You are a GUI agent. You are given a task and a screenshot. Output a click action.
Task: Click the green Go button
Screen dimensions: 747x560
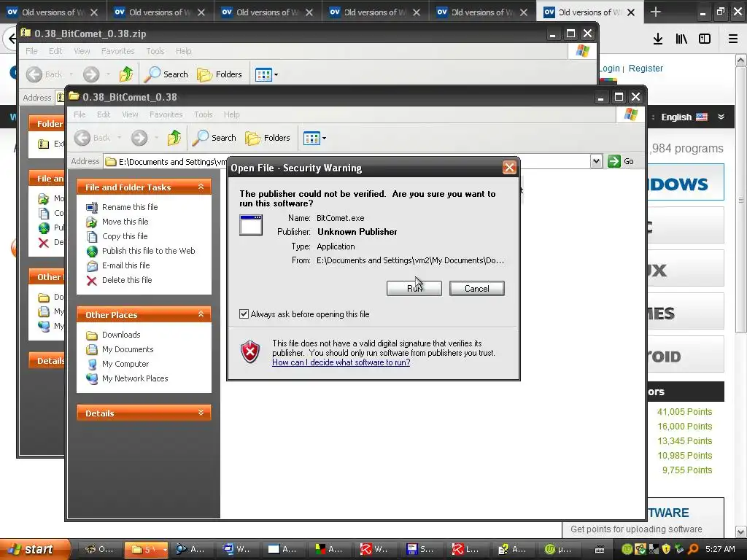coord(621,161)
